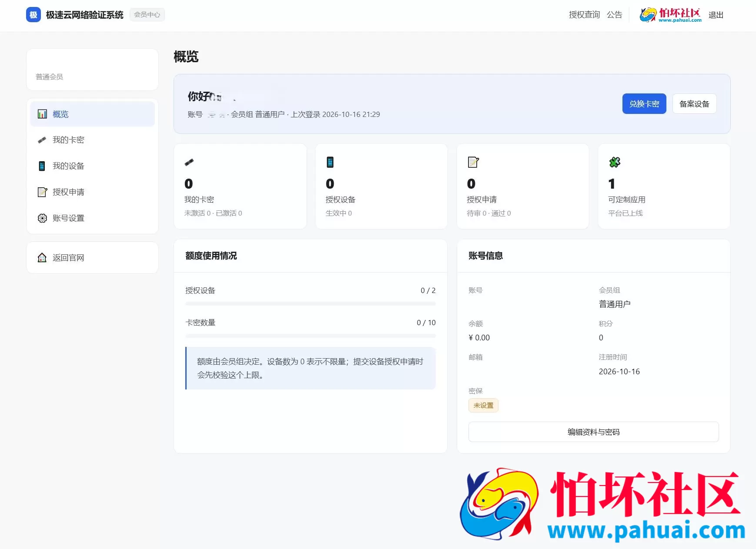
Task: Open 公告 in top navigation
Action: 614,15
